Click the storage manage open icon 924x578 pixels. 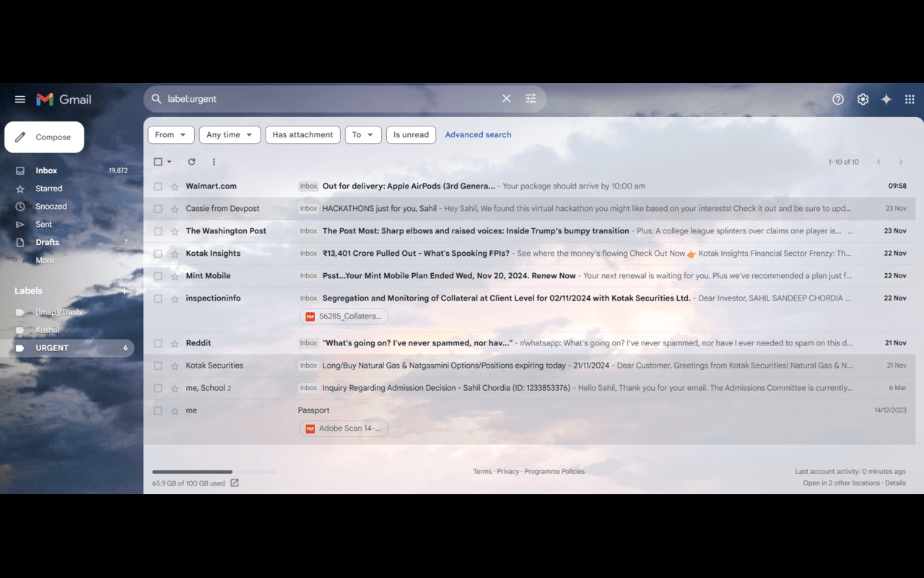[x=235, y=483]
